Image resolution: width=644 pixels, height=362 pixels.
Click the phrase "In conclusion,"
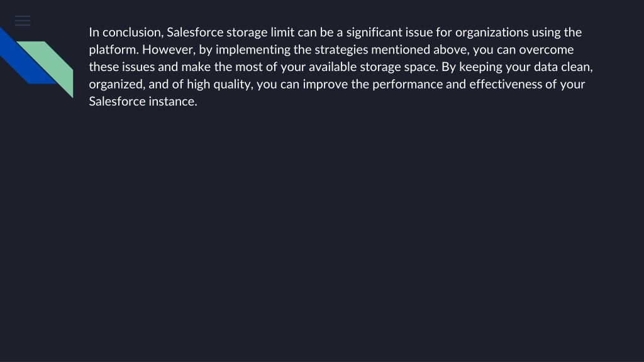pyautogui.click(x=126, y=33)
